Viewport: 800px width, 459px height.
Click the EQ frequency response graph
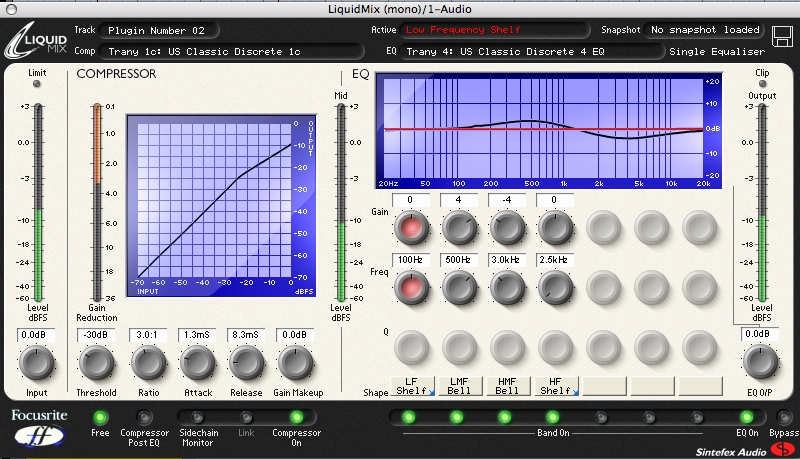tap(548, 131)
